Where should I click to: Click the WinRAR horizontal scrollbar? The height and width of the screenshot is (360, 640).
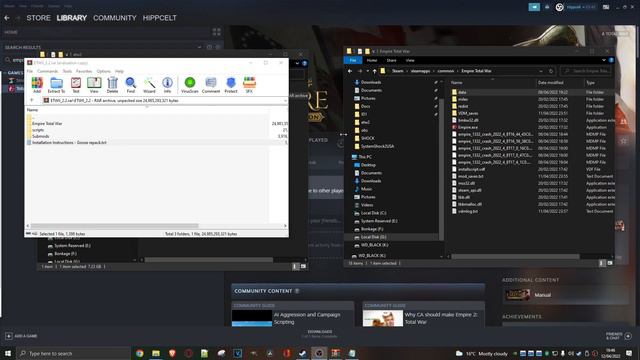114,226
